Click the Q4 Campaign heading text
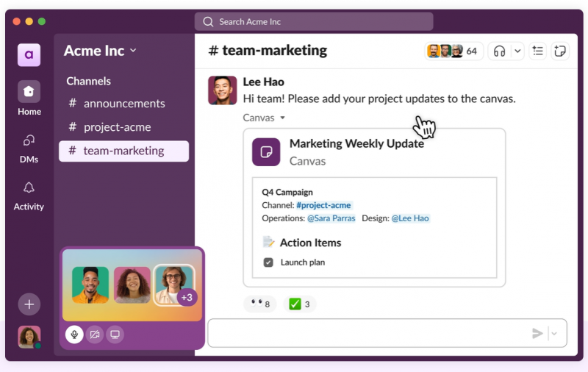This screenshot has width=588, height=372. (x=287, y=192)
